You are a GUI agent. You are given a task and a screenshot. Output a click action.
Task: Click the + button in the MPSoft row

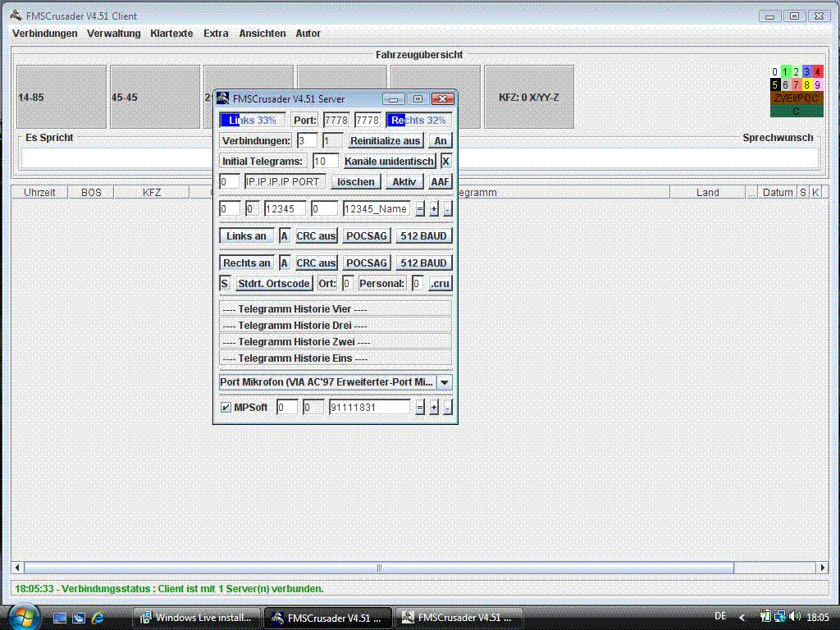(x=434, y=408)
